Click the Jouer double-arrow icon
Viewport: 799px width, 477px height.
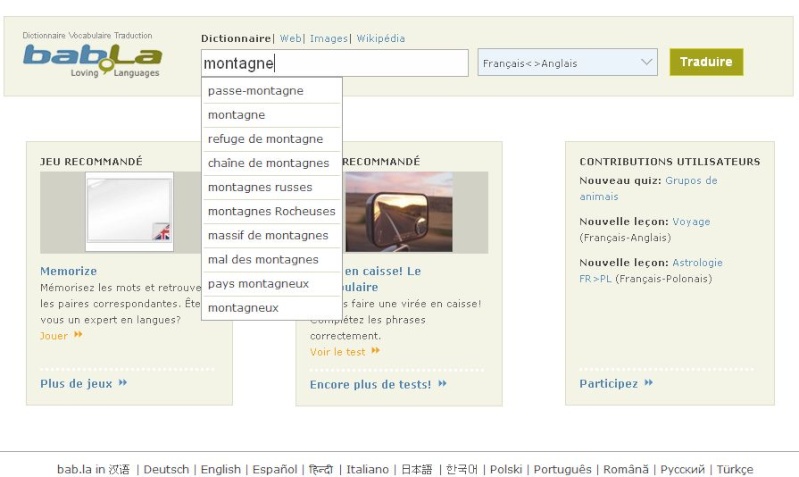[x=78, y=335]
